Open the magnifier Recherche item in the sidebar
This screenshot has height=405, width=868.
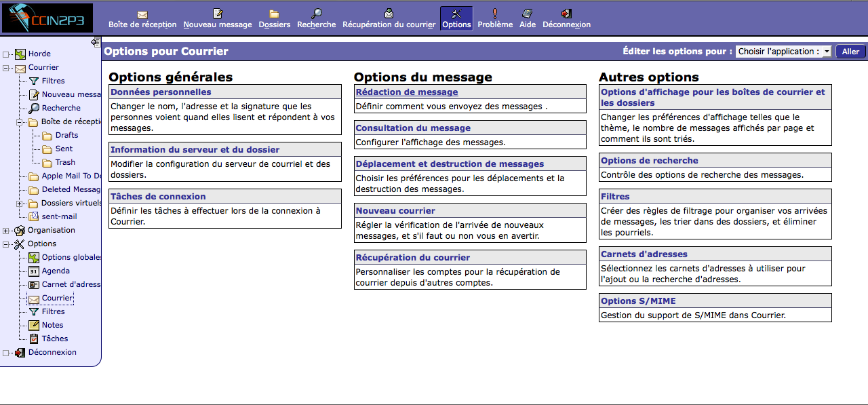[x=61, y=108]
